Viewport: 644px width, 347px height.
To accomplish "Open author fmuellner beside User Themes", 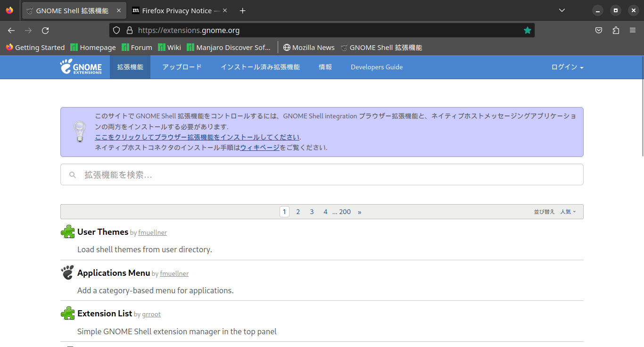I will [x=152, y=232].
